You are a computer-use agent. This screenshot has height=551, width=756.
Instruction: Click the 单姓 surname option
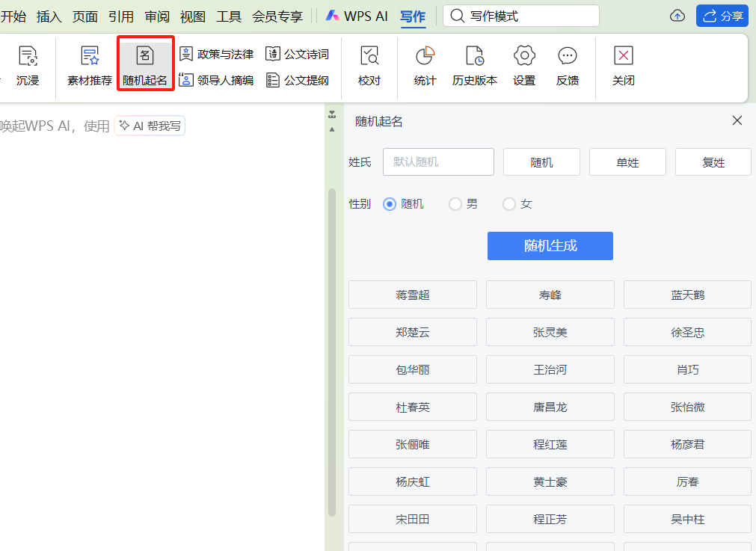click(x=627, y=161)
